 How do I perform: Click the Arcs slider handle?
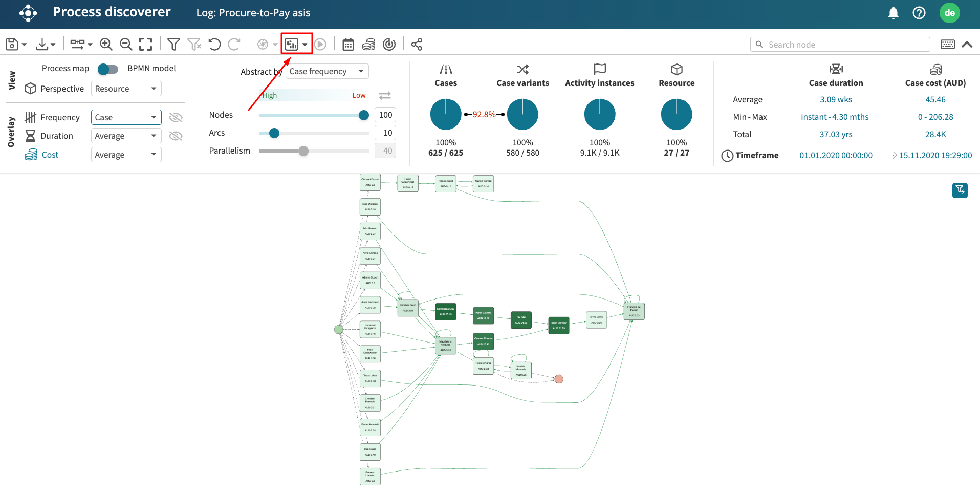point(274,133)
